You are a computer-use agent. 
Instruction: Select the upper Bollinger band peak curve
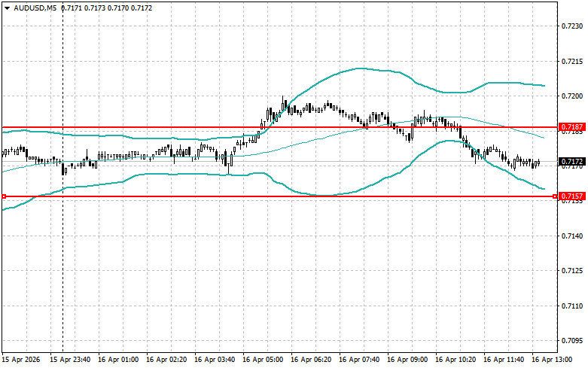tap(360, 68)
